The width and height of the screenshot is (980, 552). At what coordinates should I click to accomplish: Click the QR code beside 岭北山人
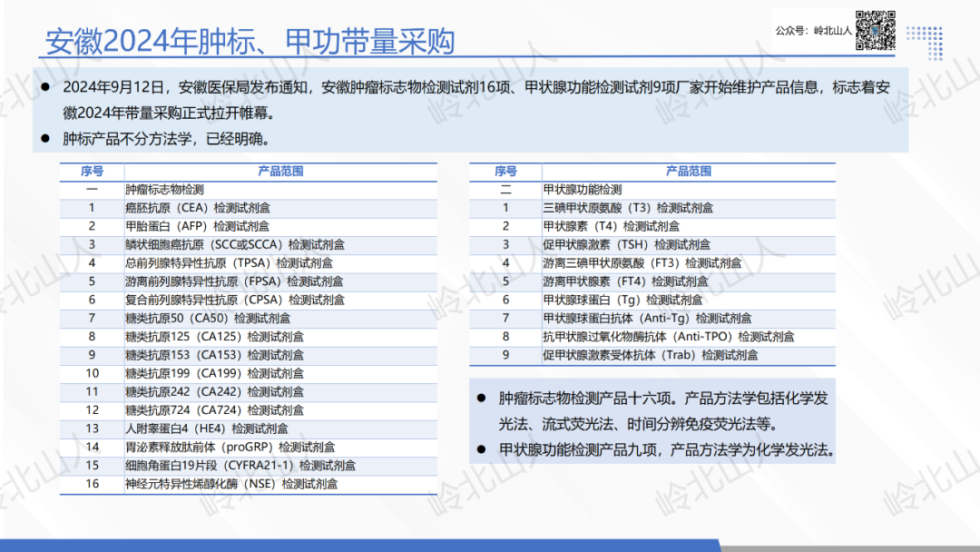tap(875, 30)
